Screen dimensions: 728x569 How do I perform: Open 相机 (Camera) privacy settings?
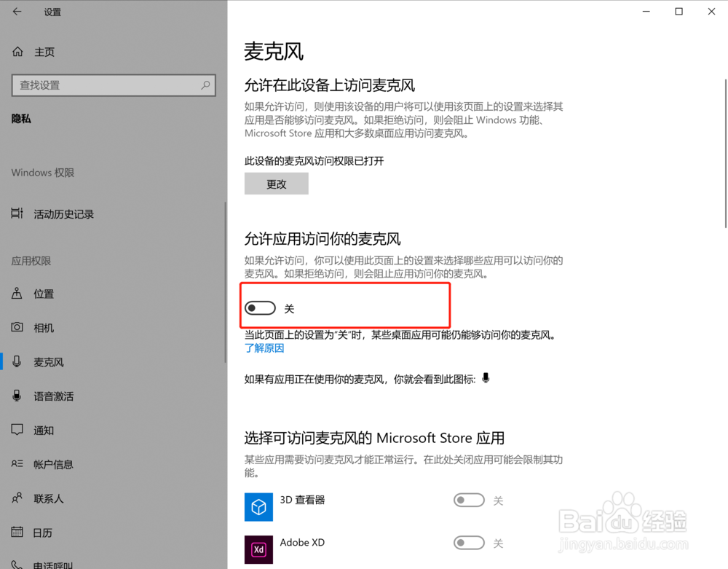[42, 328]
